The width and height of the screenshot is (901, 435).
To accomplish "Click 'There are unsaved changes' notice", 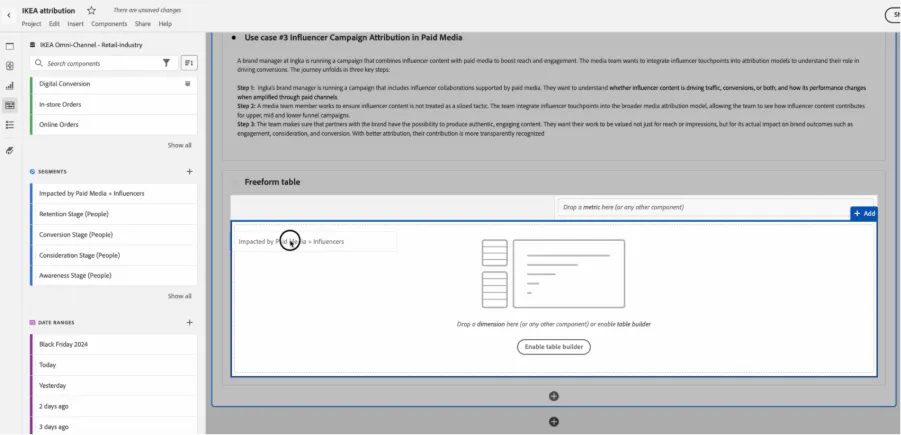I will tap(147, 10).
